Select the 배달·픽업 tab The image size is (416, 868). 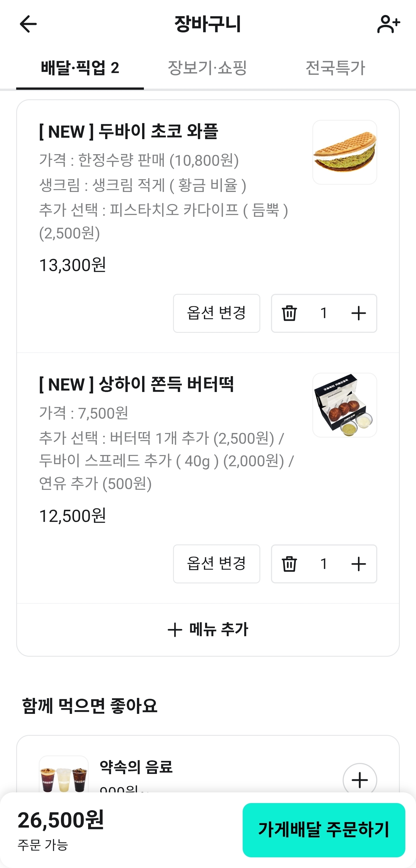(x=80, y=68)
